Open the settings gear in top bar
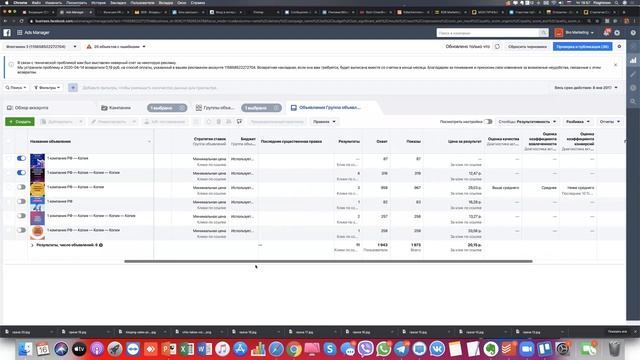Screen dimensions: 640x360 [617, 33]
